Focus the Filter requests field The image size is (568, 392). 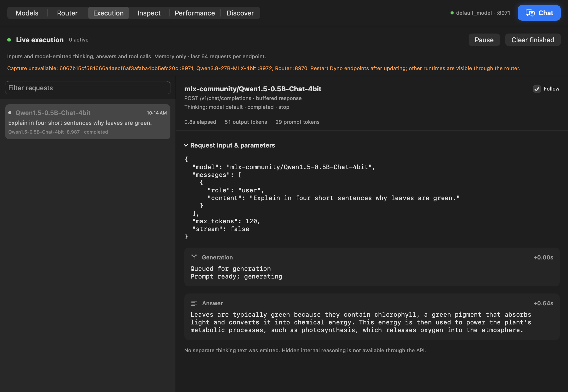coord(88,88)
